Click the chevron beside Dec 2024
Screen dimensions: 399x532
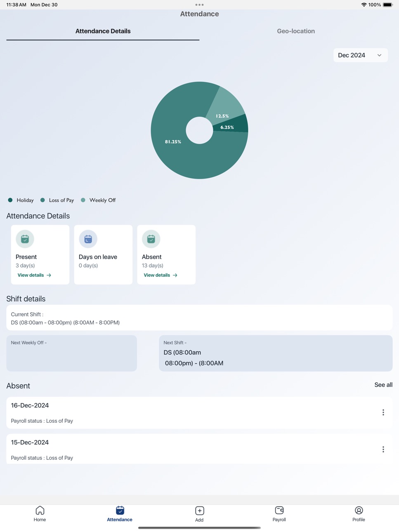(379, 55)
